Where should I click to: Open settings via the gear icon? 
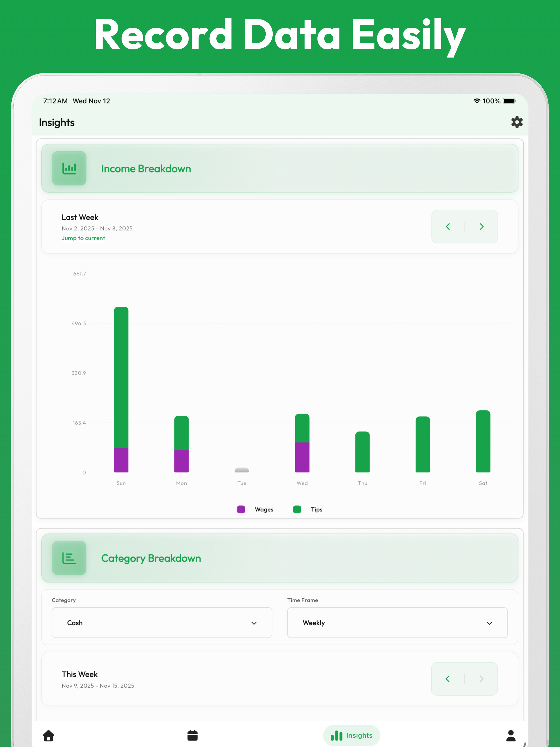pyautogui.click(x=517, y=122)
